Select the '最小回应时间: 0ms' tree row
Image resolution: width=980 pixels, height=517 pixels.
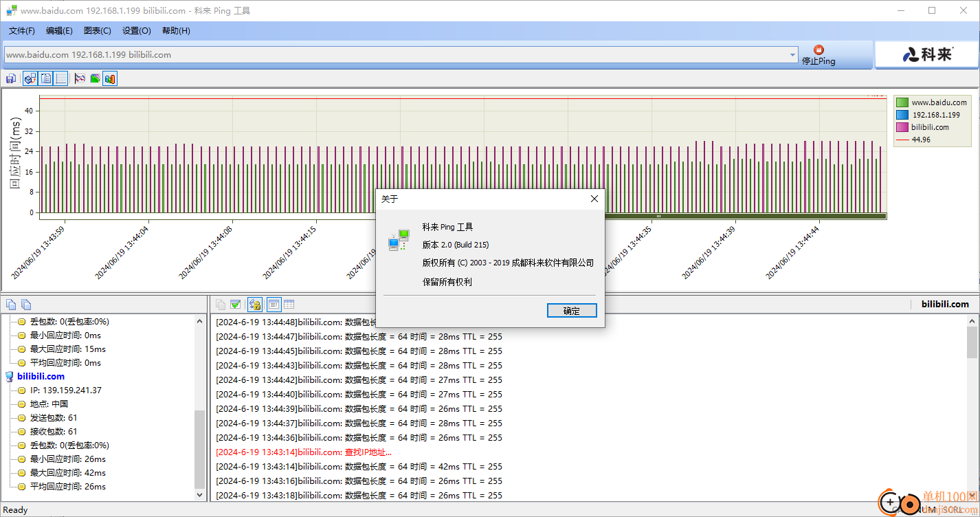click(x=65, y=335)
